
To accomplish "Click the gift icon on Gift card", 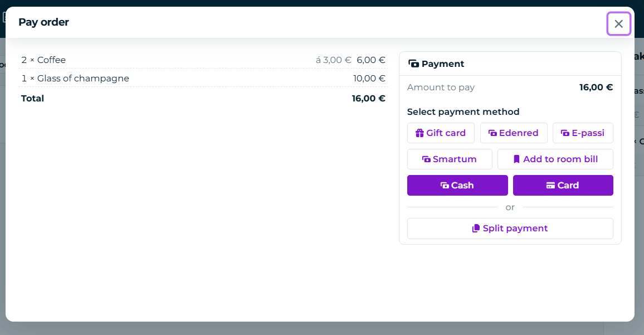I will (419, 133).
